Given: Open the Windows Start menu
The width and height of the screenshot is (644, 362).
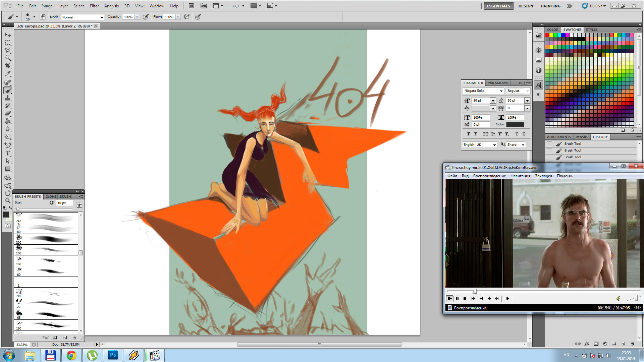Looking at the screenshot, I should coord(9,355).
